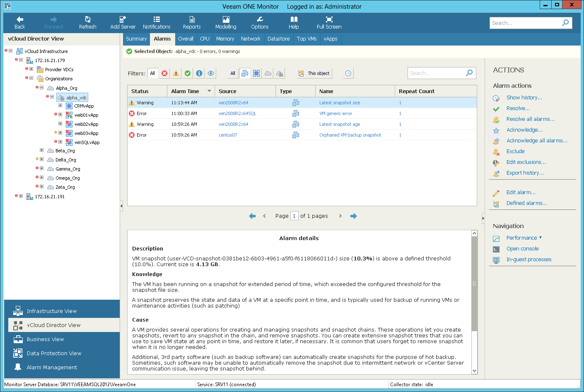The height and width of the screenshot is (392, 584).
Task: Toggle the This object filter
Action: [314, 73]
